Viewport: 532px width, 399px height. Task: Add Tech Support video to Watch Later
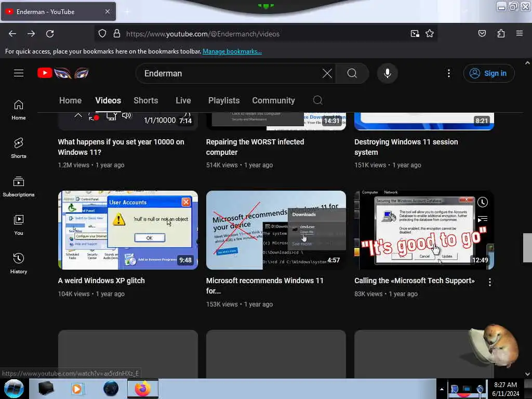[x=483, y=203]
